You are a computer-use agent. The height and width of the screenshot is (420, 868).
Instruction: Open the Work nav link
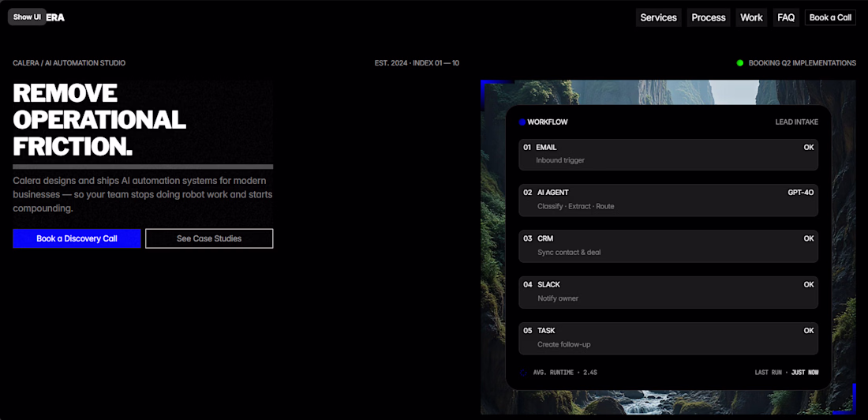pos(751,17)
